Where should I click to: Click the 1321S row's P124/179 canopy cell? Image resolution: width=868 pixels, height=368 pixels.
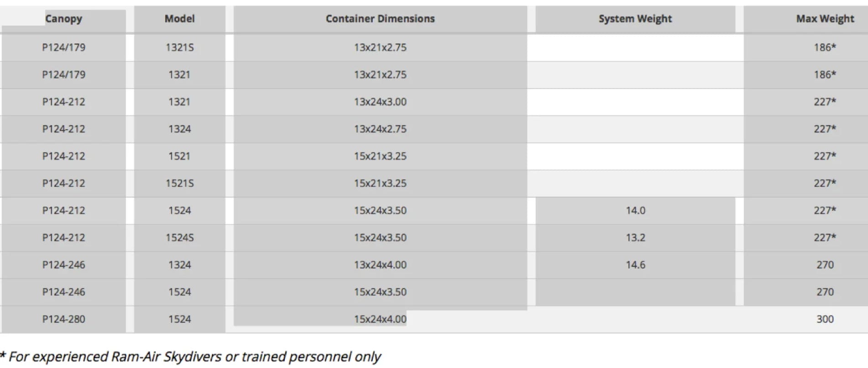(63, 47)
